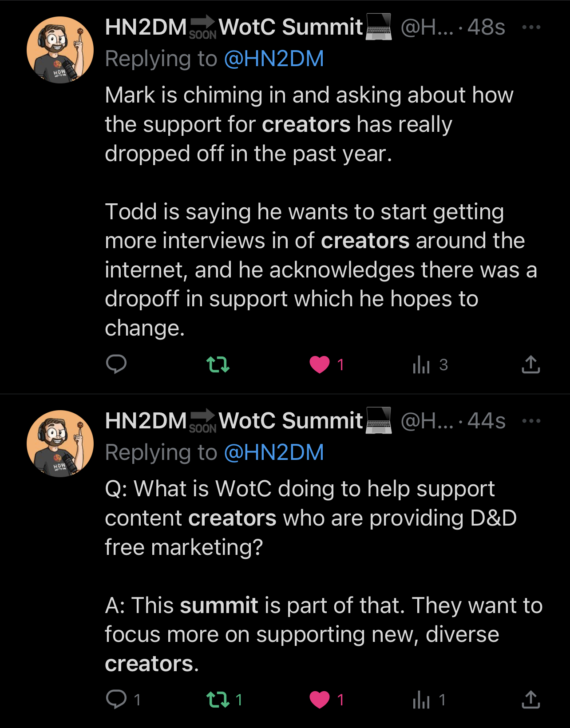Reply to the first tweet about Mark

coord(116,364)
